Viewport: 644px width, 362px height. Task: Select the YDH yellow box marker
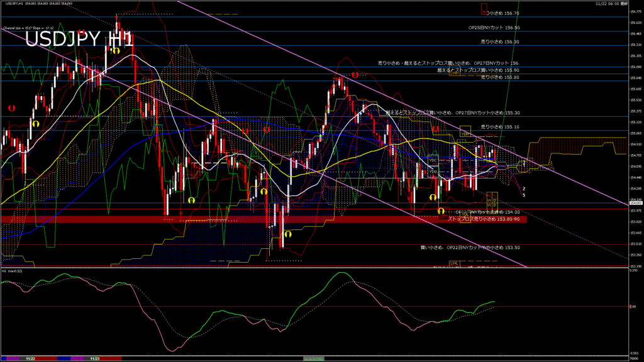click(465, 131)
